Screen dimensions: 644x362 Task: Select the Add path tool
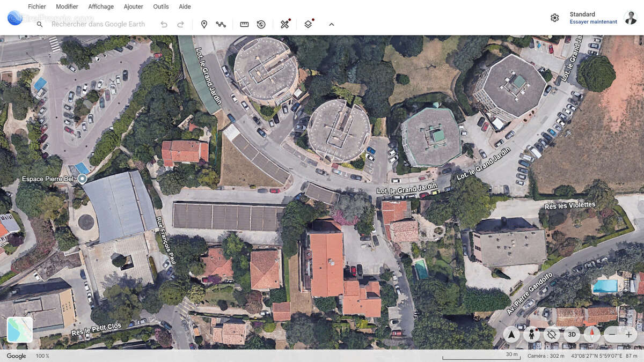click(x=221, y=24)
